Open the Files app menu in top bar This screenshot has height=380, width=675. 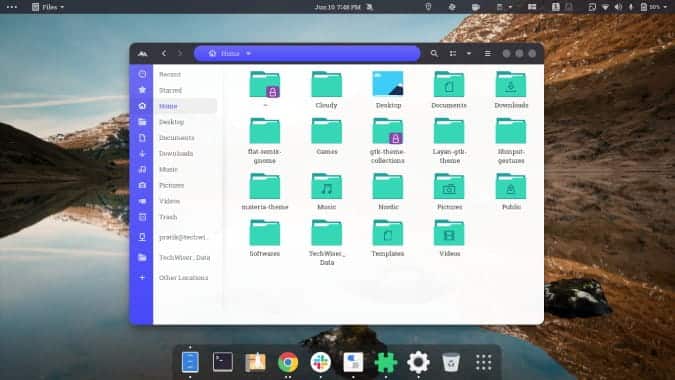[x=48, y=7]
